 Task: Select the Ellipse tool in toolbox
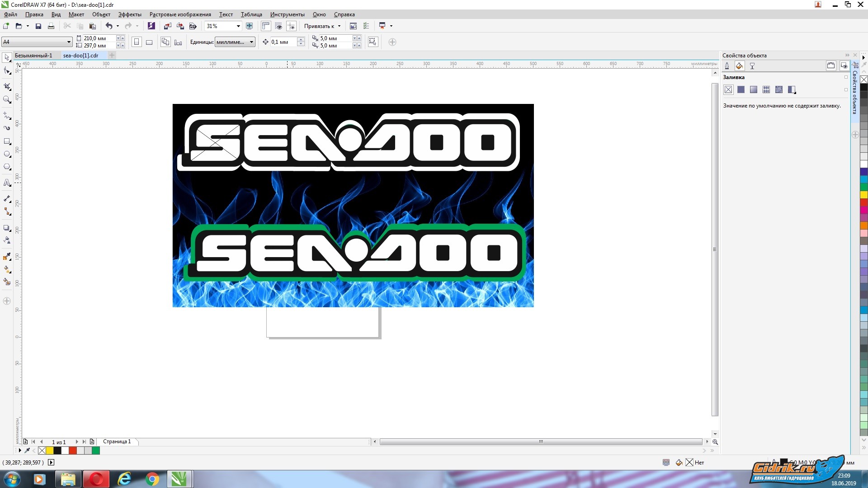coord(7,154)
